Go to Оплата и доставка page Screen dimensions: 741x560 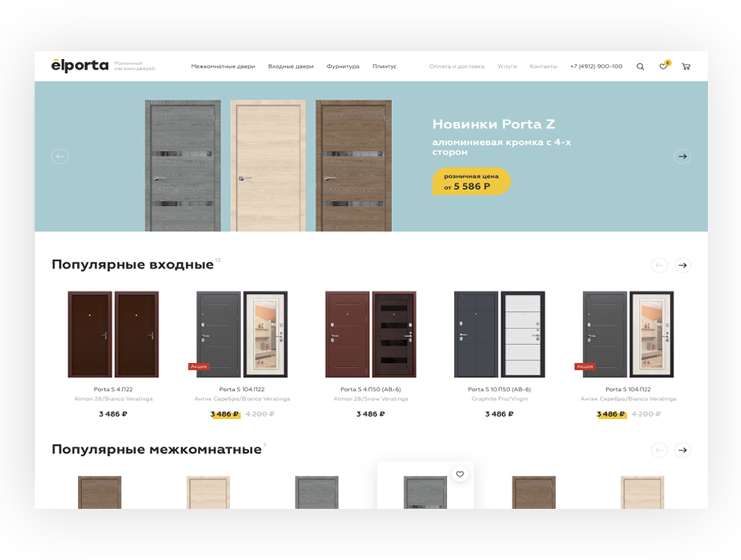click(456, 67)
